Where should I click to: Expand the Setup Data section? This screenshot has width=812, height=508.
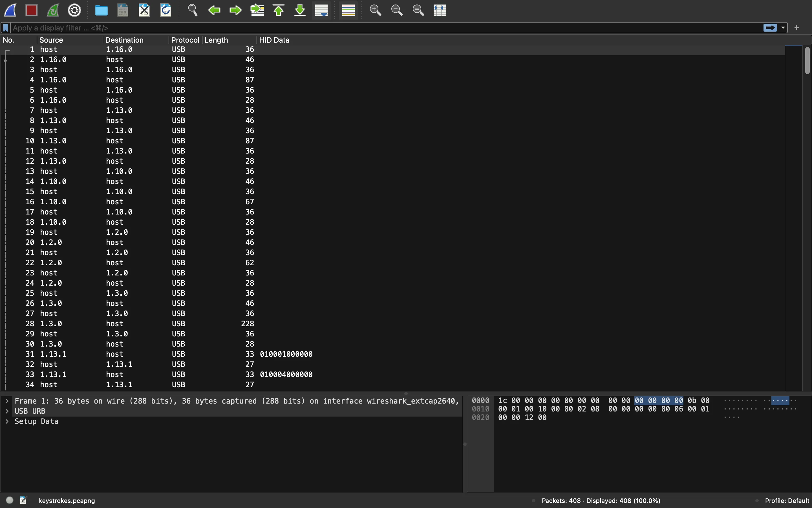[x=7, y=421]
